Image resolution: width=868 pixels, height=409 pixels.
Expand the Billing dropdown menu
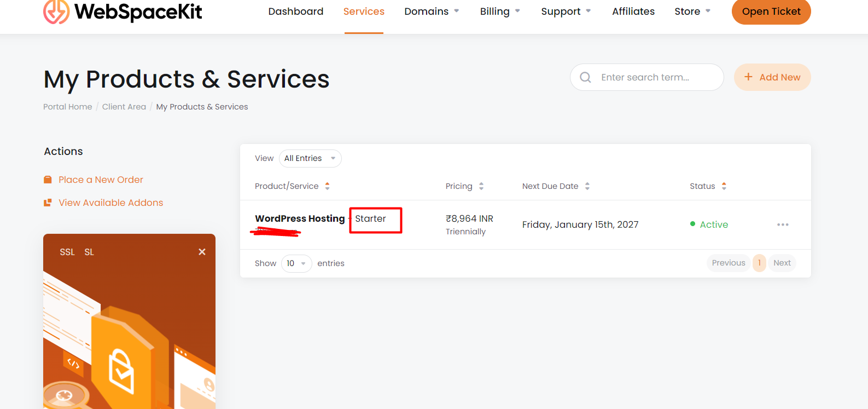pos(500,11)
